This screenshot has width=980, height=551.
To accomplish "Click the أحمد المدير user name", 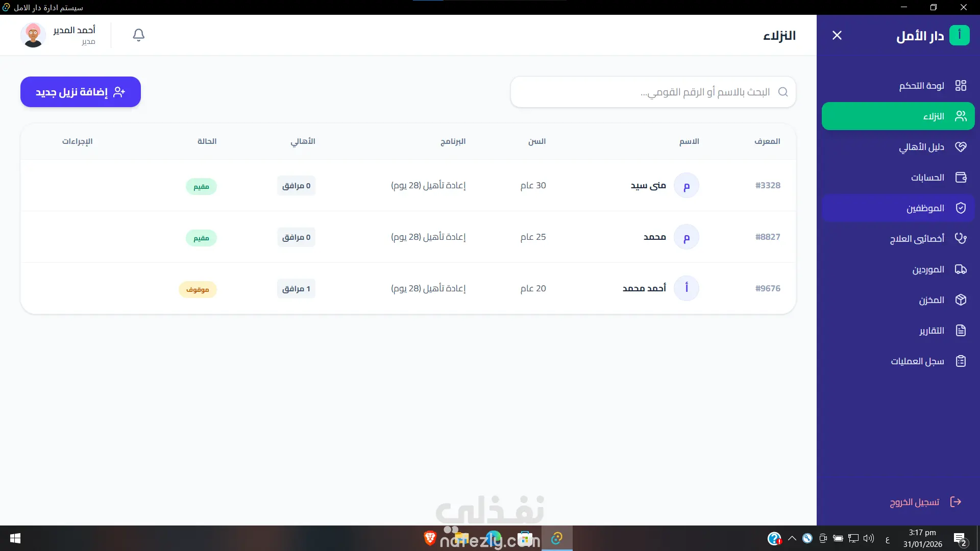I will point(75,30).
